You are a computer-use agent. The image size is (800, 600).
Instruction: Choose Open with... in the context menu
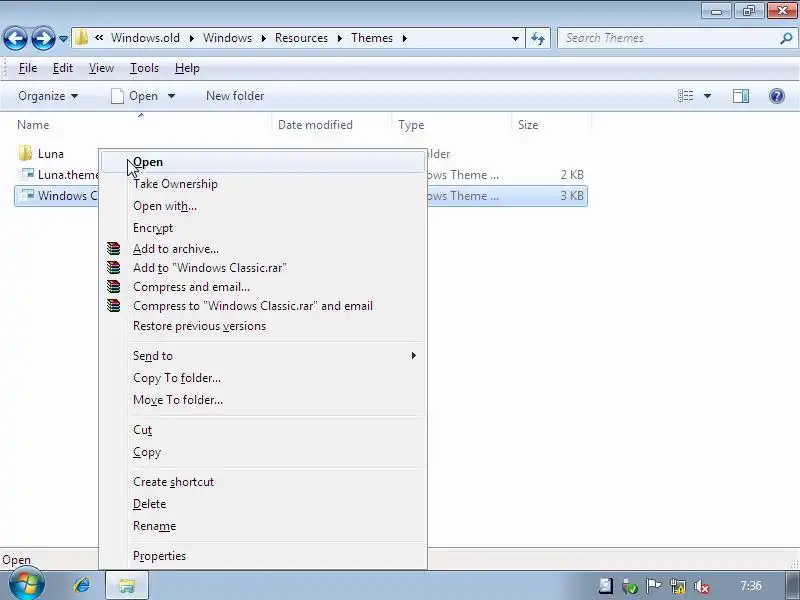263,206
